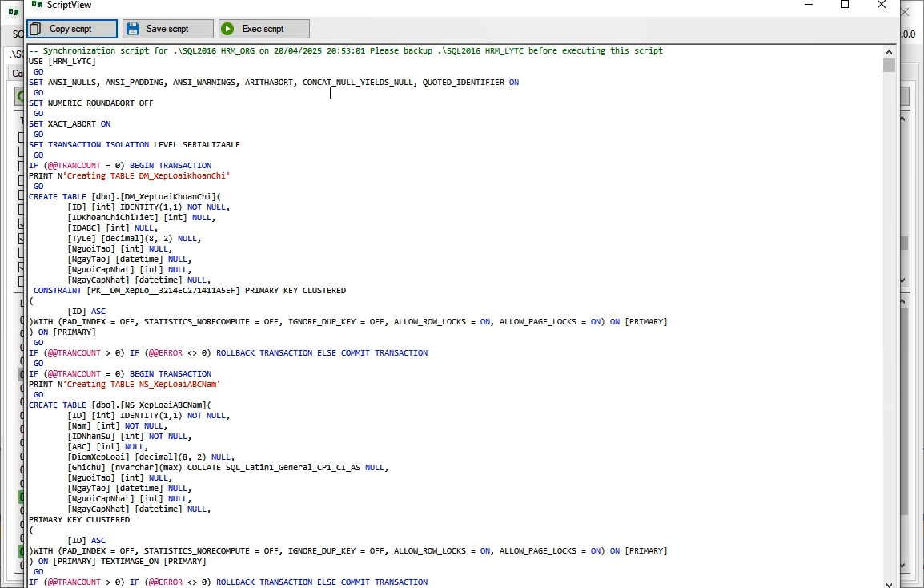Click the 'Creating TABLE DM_XepLoaiKhoanChi' print line

129,175
